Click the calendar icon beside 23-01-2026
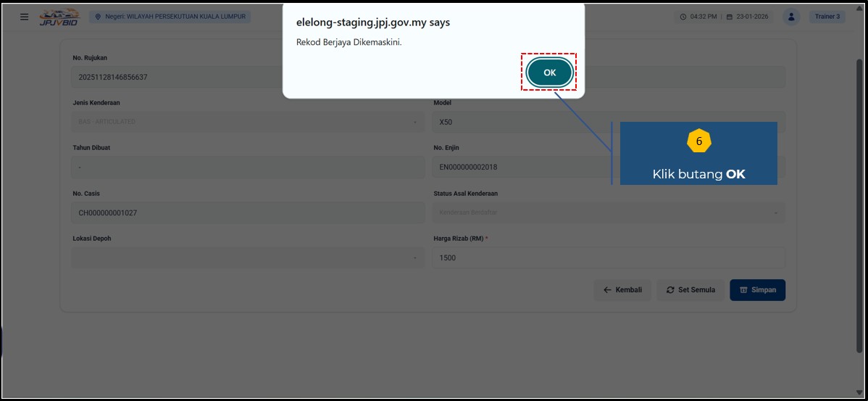This screenshot has height=401, width=868. pos(730,17)
